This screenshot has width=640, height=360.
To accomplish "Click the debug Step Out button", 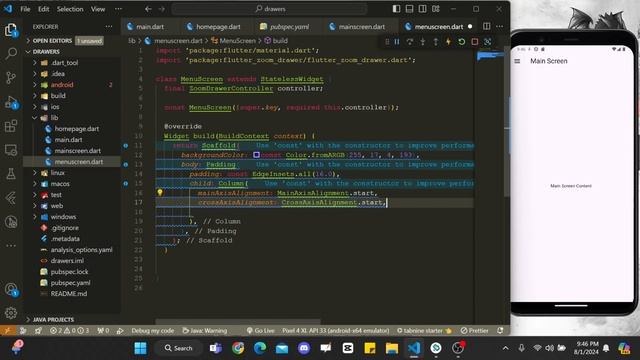I will click(x=436, y=42).
